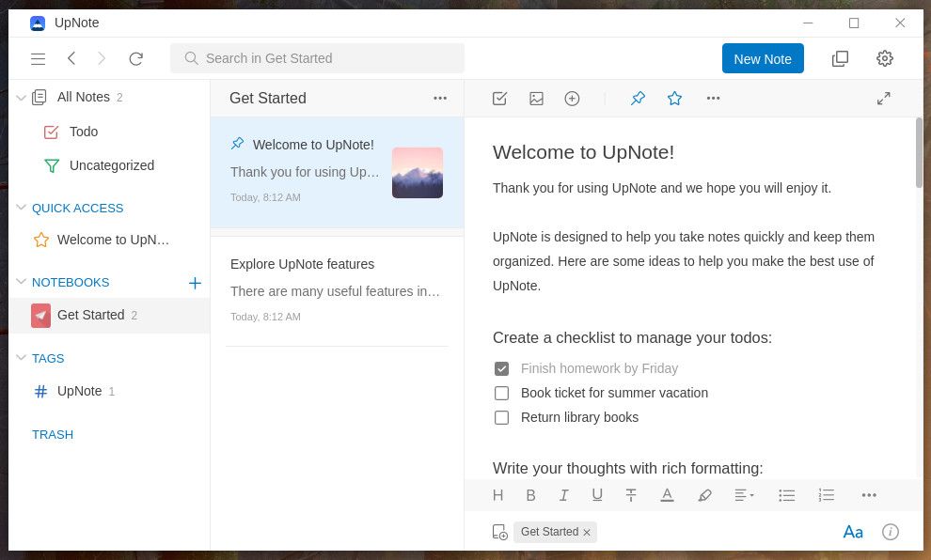Open the insert options plus icon

pos(572,98)
